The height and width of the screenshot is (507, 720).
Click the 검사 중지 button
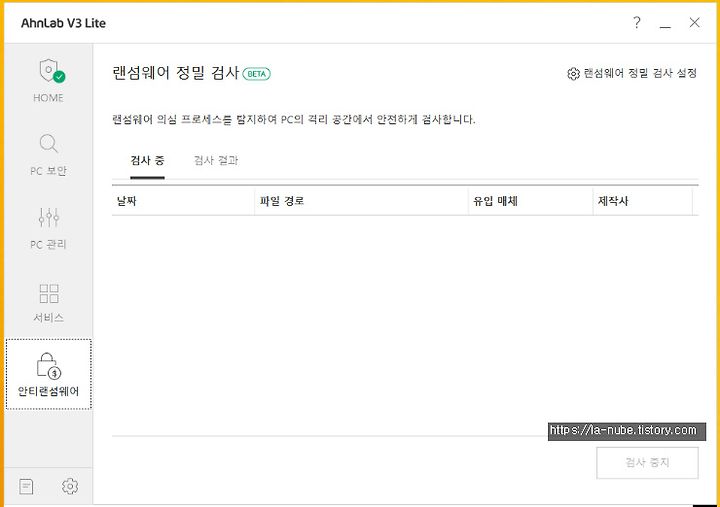click(647, 462)
